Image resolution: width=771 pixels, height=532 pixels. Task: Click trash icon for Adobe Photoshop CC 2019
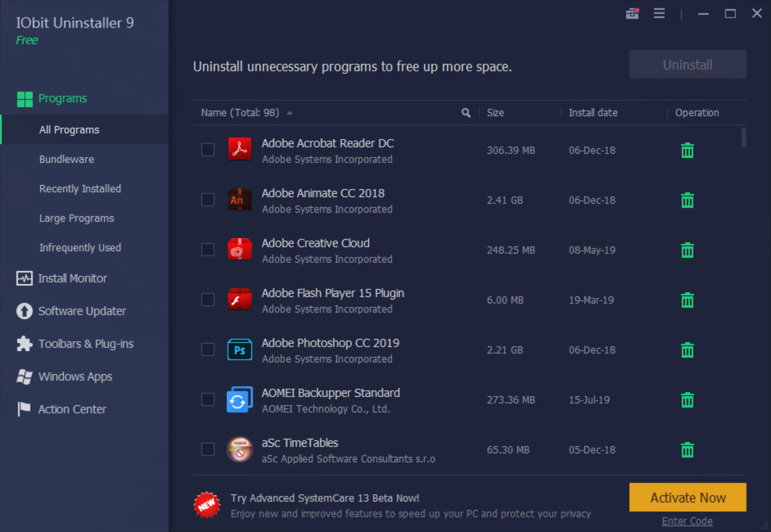click(688, 350)
